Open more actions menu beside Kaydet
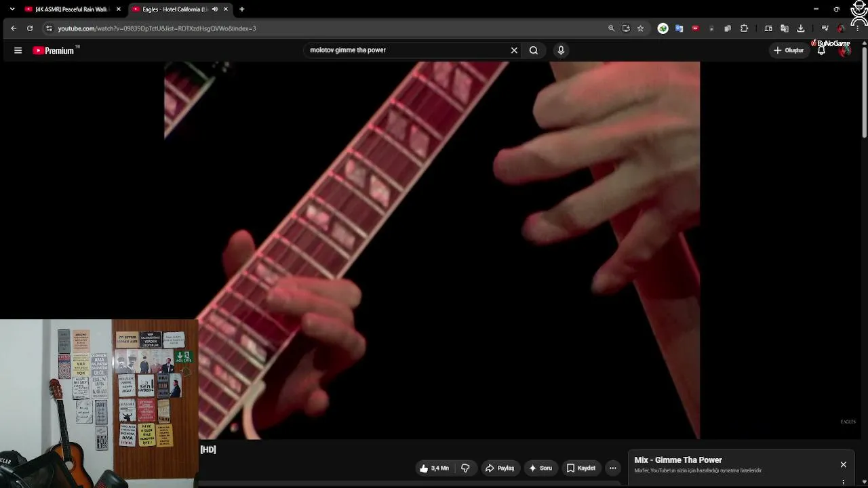 pos(612,468)
